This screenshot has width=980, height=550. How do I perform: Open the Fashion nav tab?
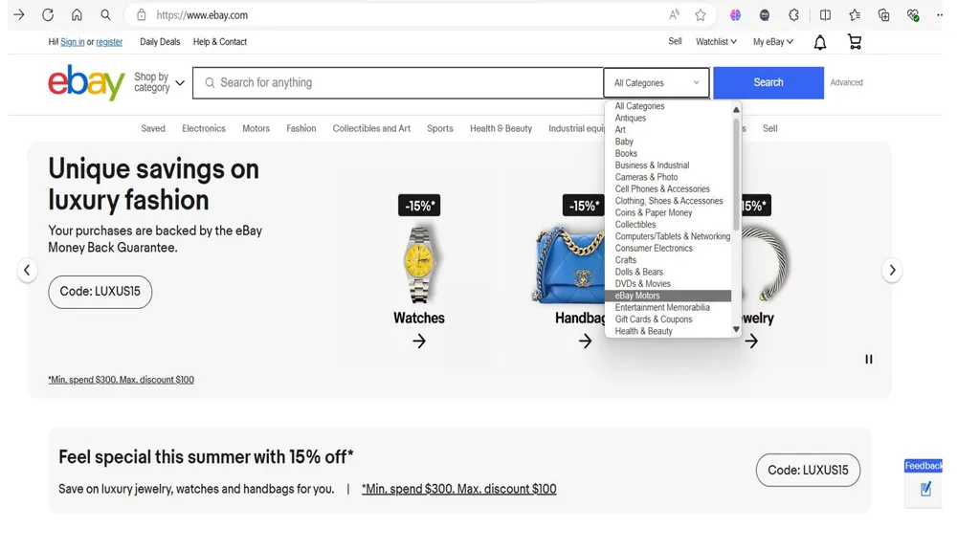[301, 129]
